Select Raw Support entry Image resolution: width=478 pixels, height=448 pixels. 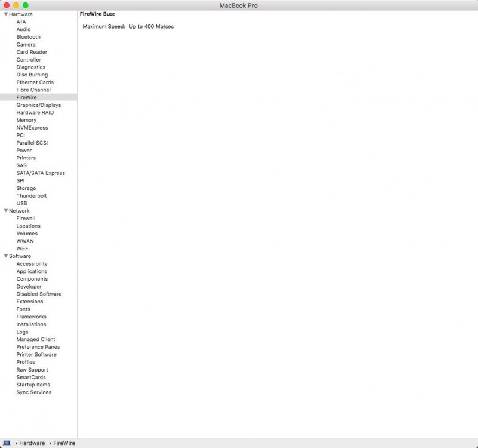[32, 370]
